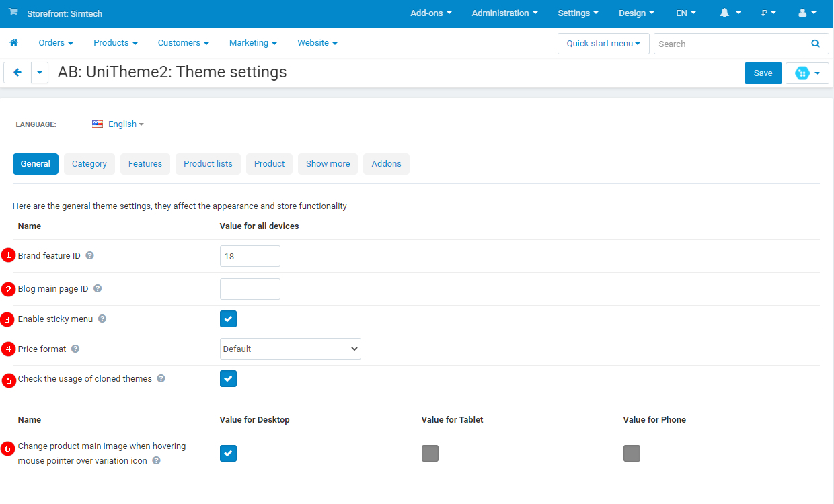Click the English flag language icon
The height and width of the screenshot is (504, 834).
pos(98,124)
